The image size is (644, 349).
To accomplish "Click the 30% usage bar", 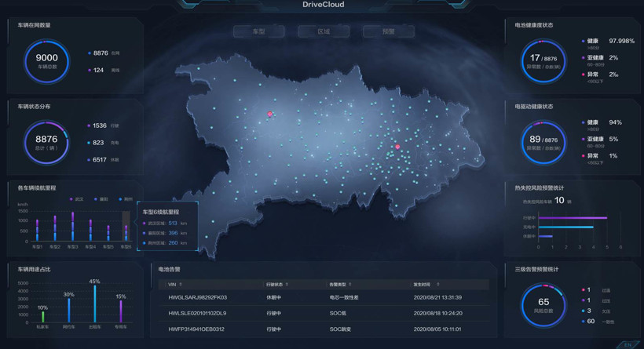I will click(x=68, y=311).
